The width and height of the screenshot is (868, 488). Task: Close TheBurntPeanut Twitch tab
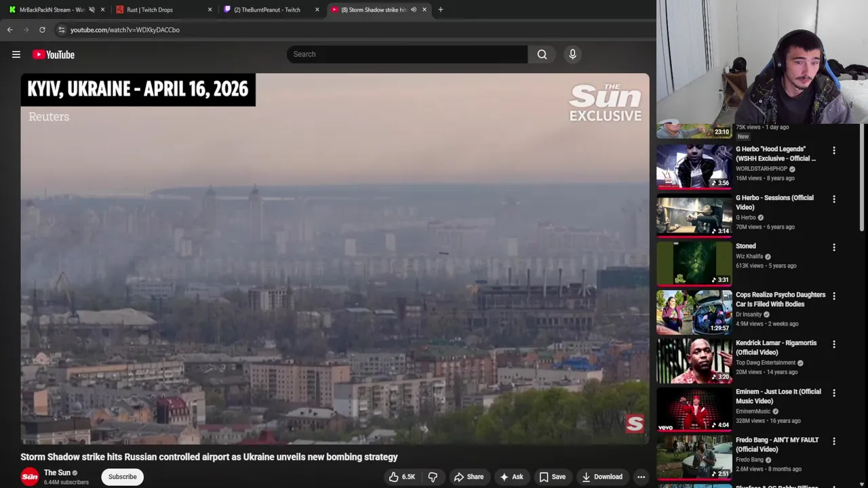click(317, 9)
